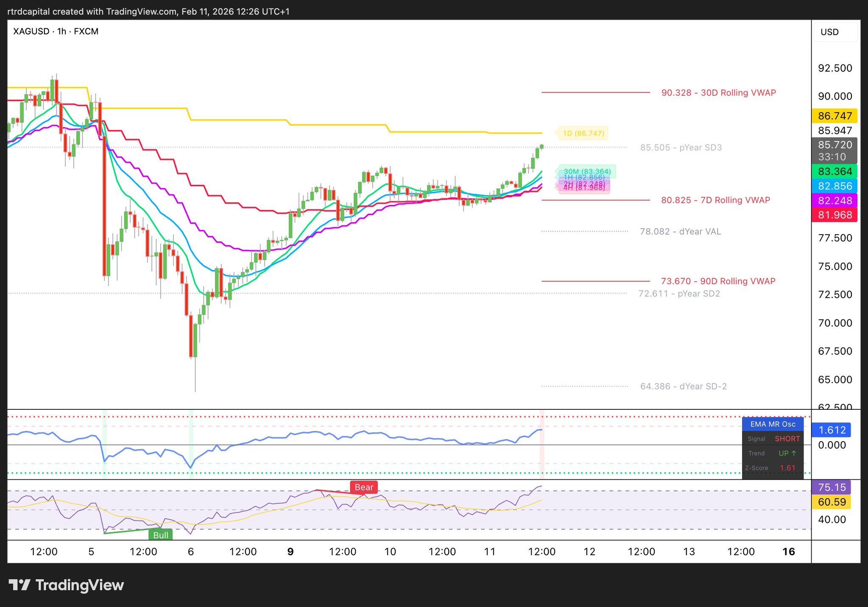Click the Signal SHORT row
The width and height of the screenshot is (868, 607).
tap(773, 439)
